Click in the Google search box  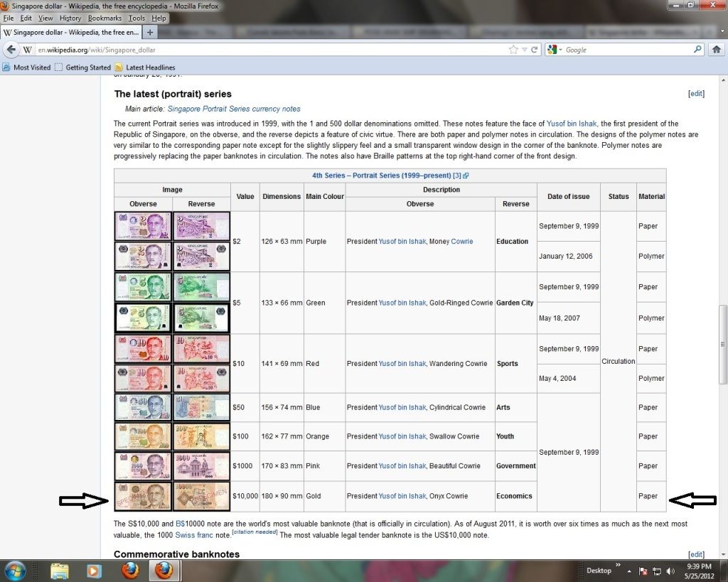coord(627,50)
